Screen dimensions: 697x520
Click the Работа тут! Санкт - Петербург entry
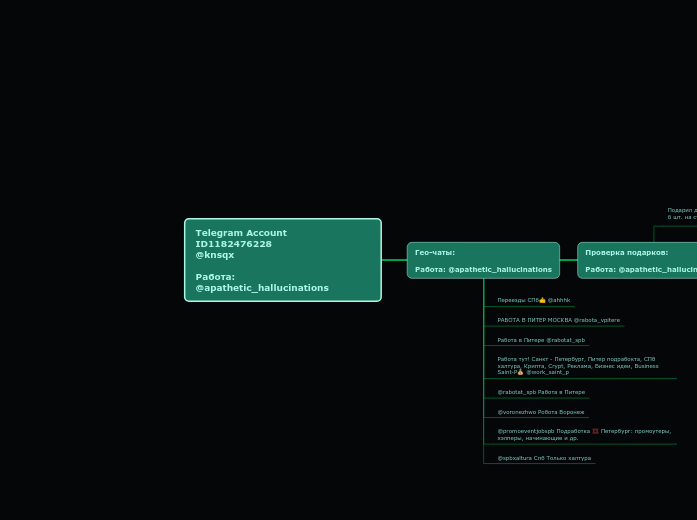578,366
